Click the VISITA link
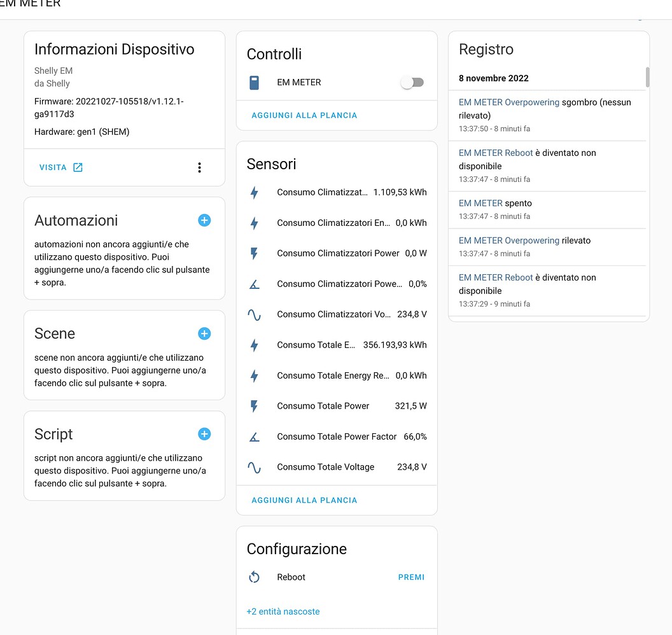Viewport: 672px width, 635px height. 53,167
